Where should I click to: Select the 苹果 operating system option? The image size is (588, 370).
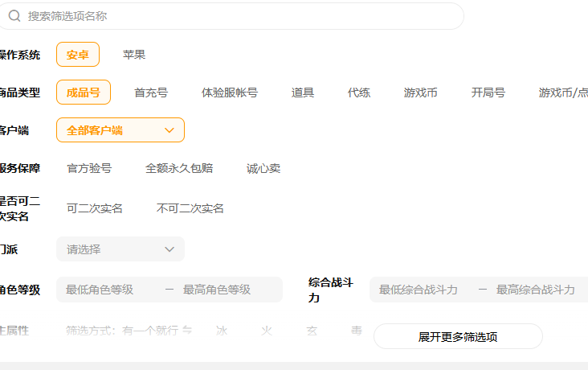point(134,55)
